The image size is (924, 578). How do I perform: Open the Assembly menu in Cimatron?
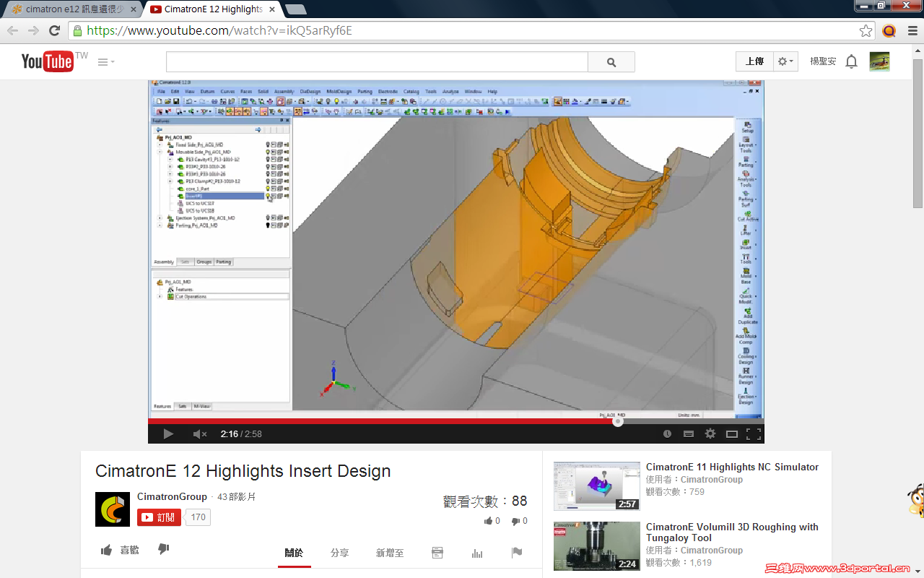pos(284,92)
